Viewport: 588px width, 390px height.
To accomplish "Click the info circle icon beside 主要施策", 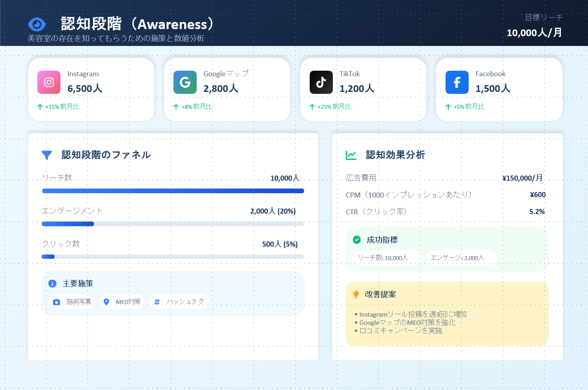I will click(52, 284).
